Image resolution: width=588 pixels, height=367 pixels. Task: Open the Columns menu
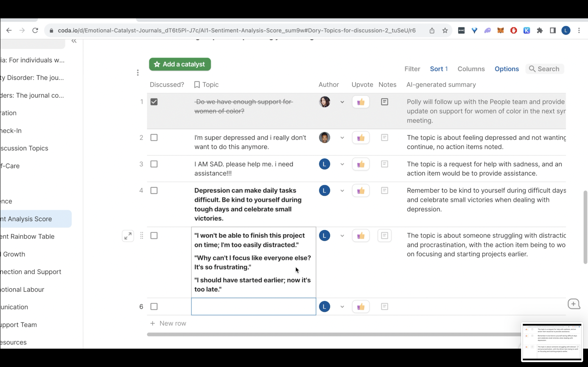point(471,69)
